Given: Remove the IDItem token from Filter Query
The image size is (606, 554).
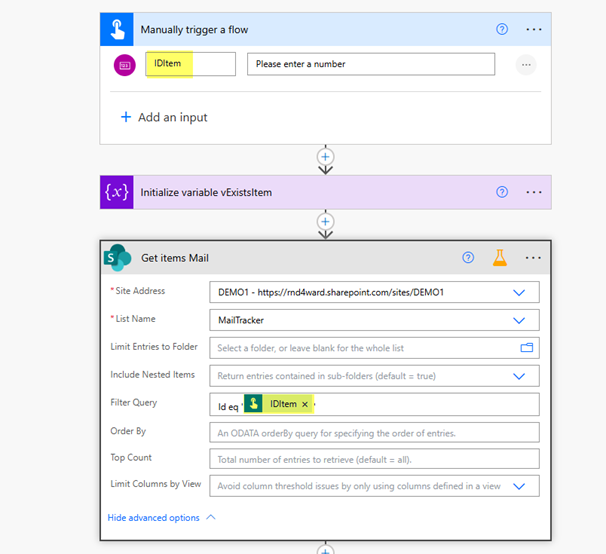Looking at the screenshot, I should point(305,404).
